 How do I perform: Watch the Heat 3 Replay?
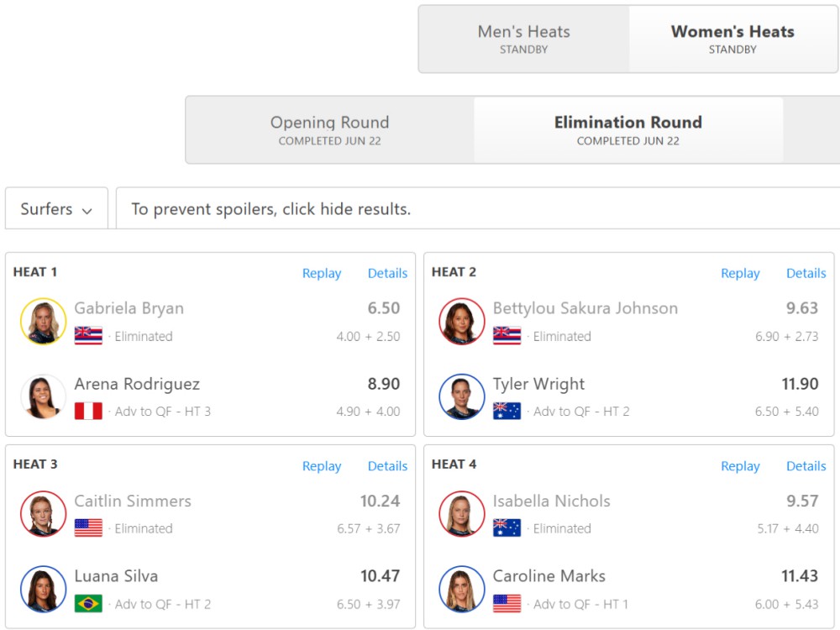click(322, 466)
